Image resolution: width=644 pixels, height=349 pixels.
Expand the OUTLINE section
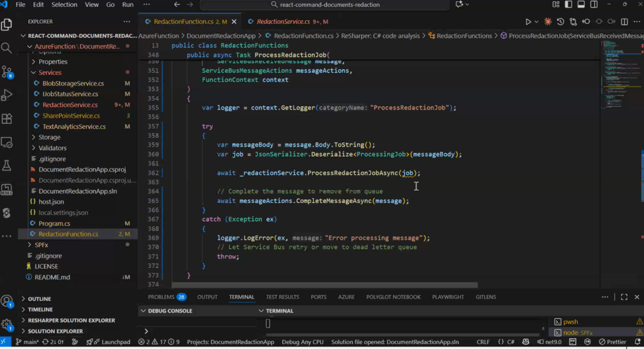(x=39, y=299)
